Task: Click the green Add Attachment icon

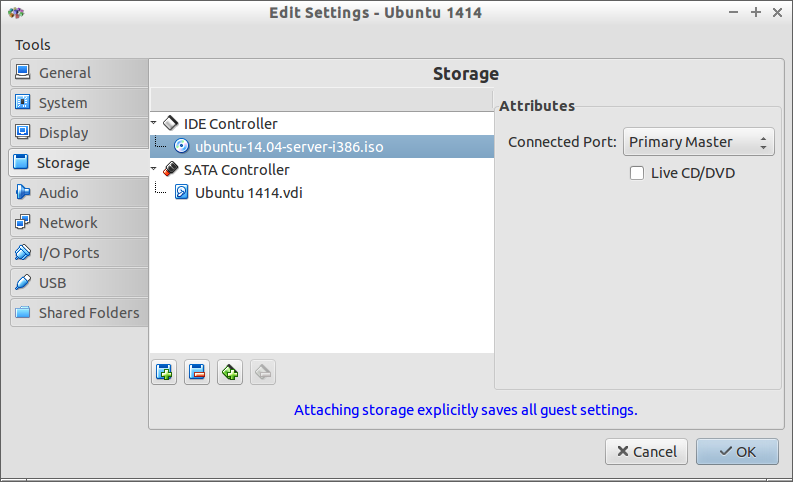Action: pyautogui.click(x=230, y=373)
